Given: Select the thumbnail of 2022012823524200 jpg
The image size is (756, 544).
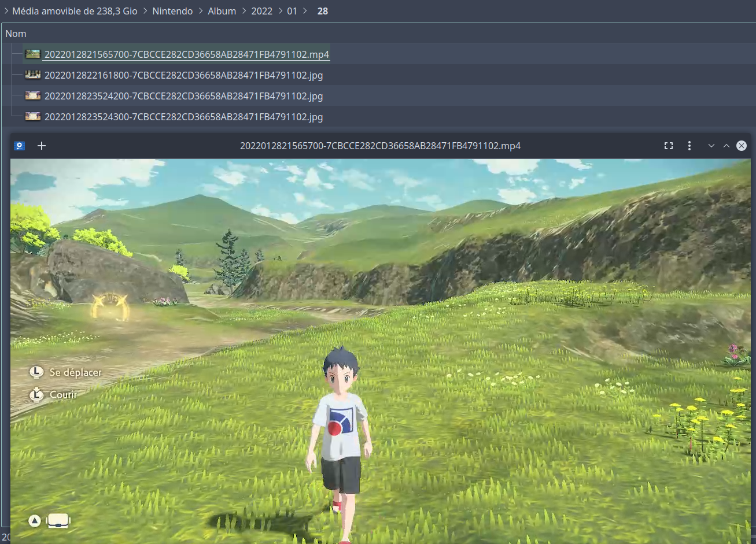Looking at the screenshot, I should [x=33, y=95].
